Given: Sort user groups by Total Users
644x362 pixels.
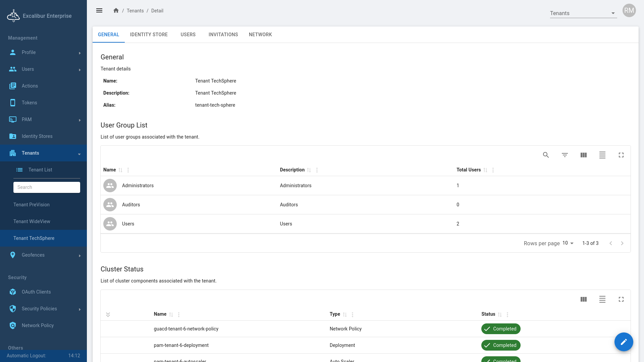Looking at the screenshot, I should point(485,170).
